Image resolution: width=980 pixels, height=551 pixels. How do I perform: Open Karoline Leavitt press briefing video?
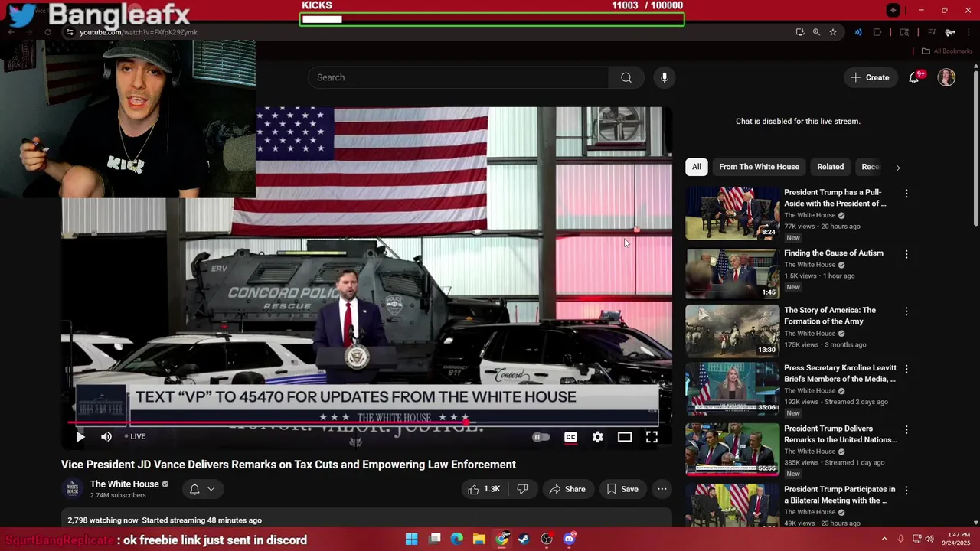pyautogui.click(x=840, y=373)
